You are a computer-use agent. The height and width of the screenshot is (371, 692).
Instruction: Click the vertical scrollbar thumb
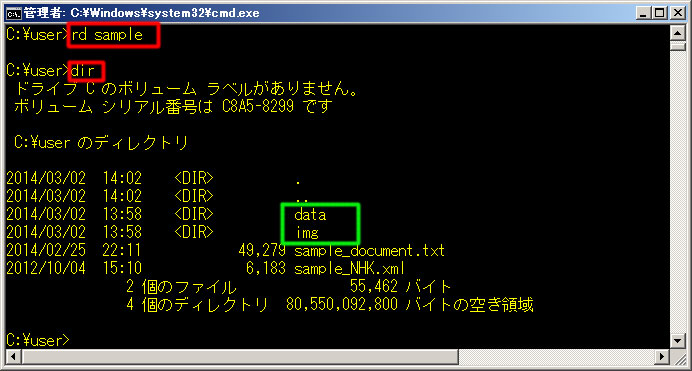point(677,46)
